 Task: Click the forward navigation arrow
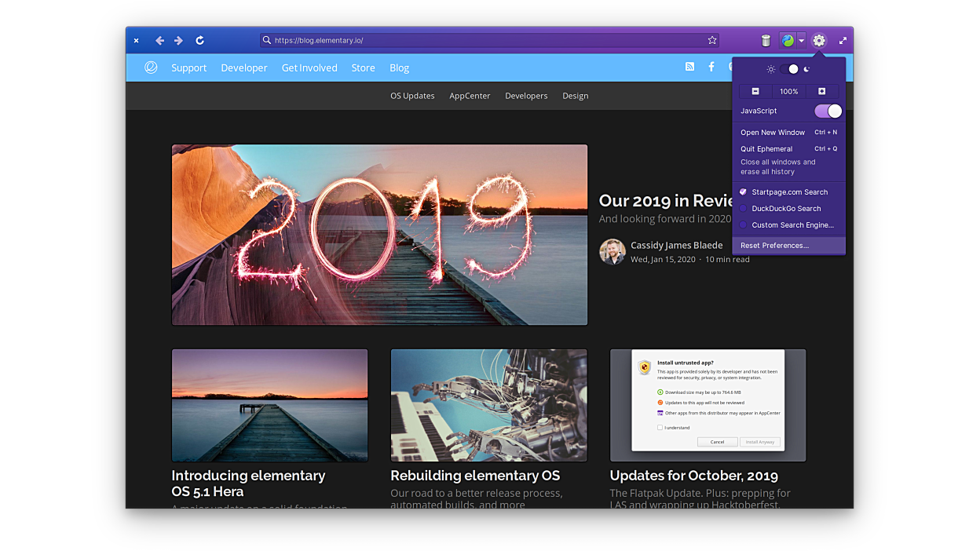point(178,41)
